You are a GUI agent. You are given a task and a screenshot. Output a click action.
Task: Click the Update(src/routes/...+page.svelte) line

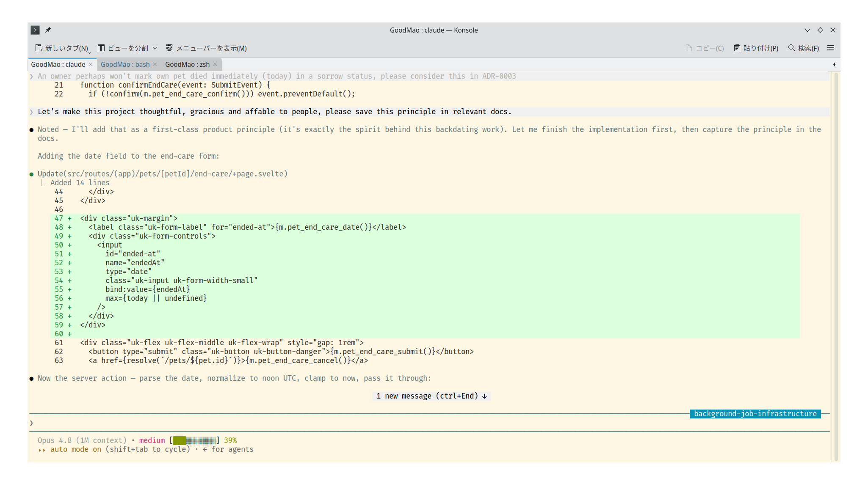click(163, 174)
